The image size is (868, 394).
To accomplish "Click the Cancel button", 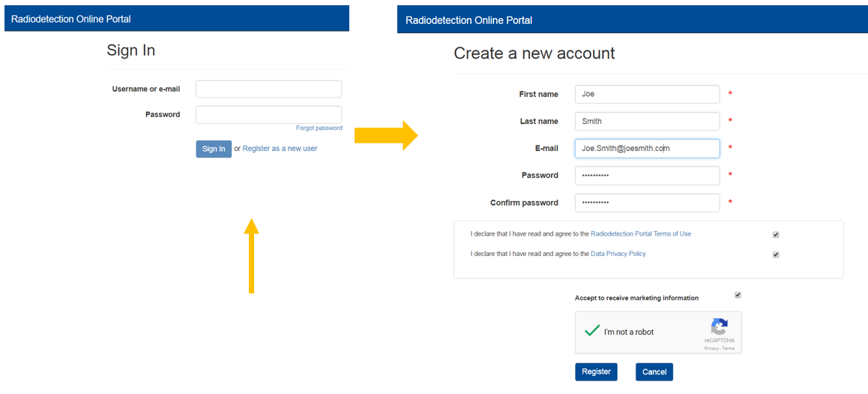I will click(x=654, y=371).
